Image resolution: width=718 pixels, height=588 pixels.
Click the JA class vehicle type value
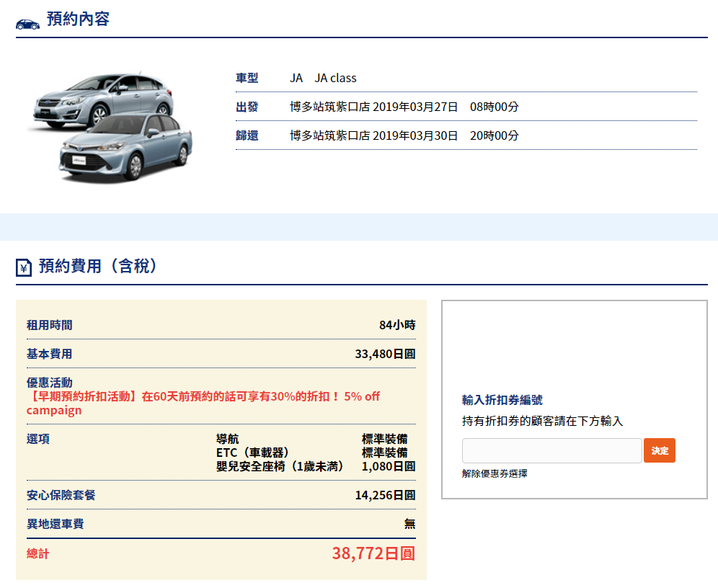coord(323,79)
